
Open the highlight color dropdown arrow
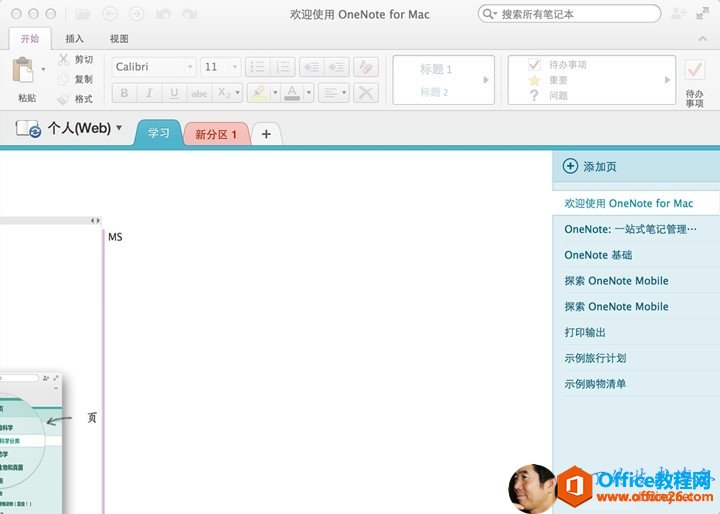[275, 93]
